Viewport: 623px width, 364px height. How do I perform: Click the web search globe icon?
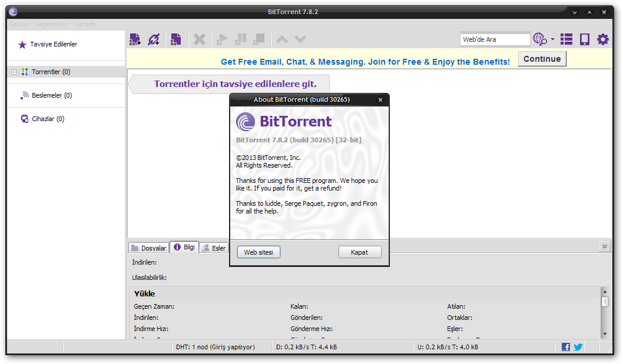click(540, 39)
